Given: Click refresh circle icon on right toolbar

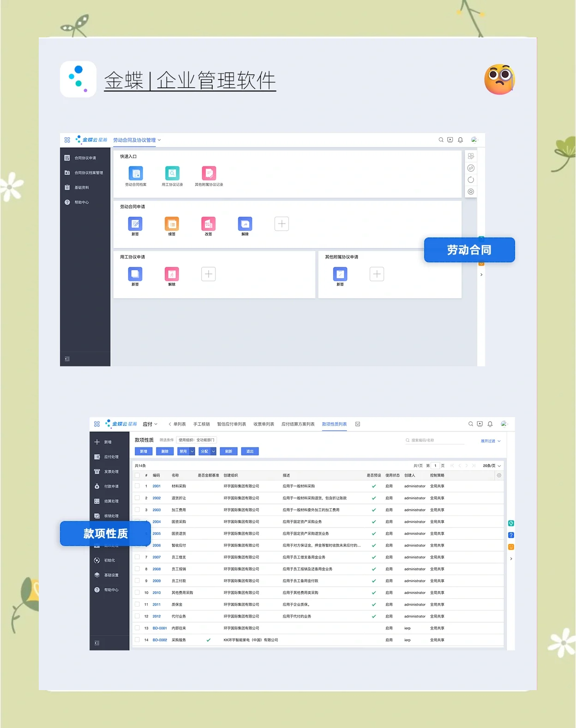Looking at the screenshot, I should click(x=471, y=180).
